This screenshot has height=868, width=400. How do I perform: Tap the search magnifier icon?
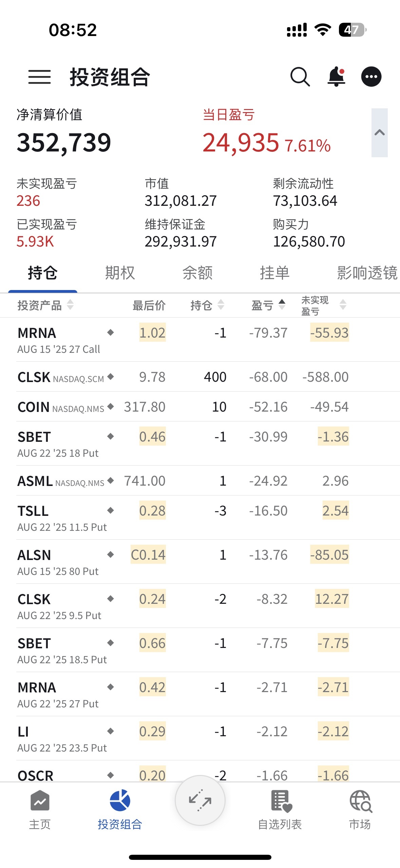tap(300, 77)
